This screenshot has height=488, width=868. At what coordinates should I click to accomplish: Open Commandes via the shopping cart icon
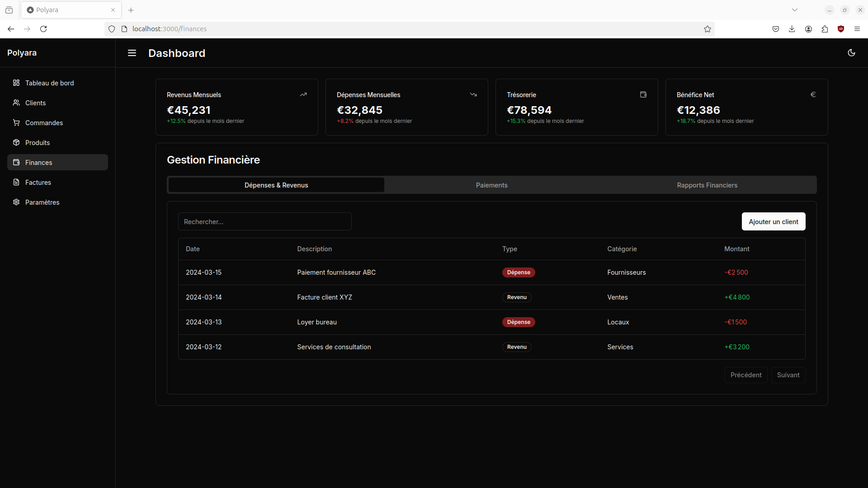click(x=16, y=123)
